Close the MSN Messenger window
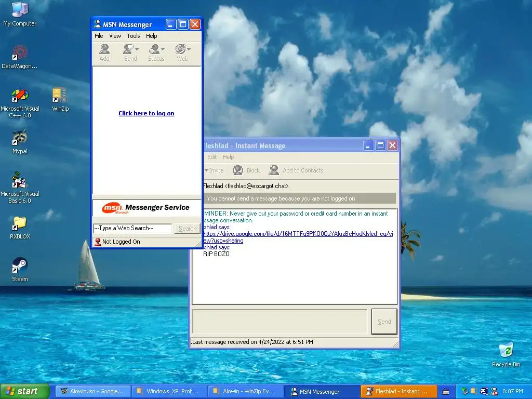 (x=195, y=24)
